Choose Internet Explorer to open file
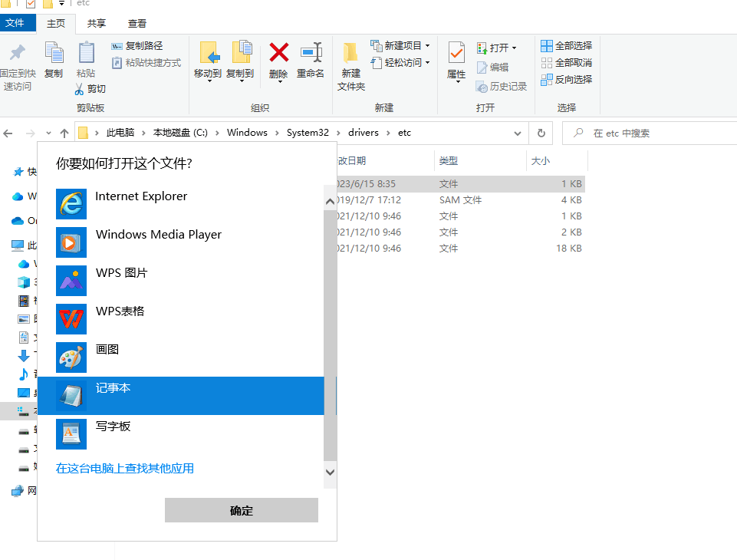 (180, 204)
